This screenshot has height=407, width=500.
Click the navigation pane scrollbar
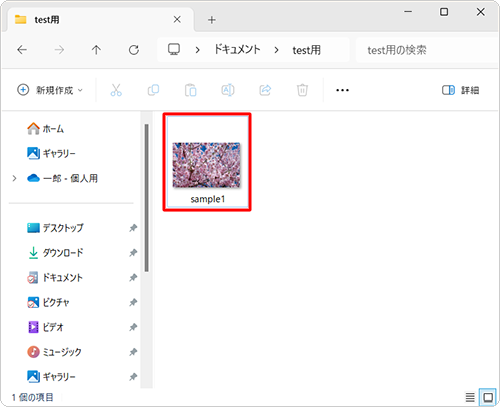pos(146,198)
